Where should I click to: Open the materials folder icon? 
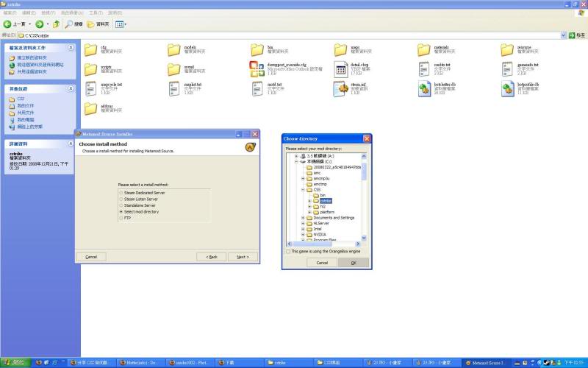(x=424, y=49)
